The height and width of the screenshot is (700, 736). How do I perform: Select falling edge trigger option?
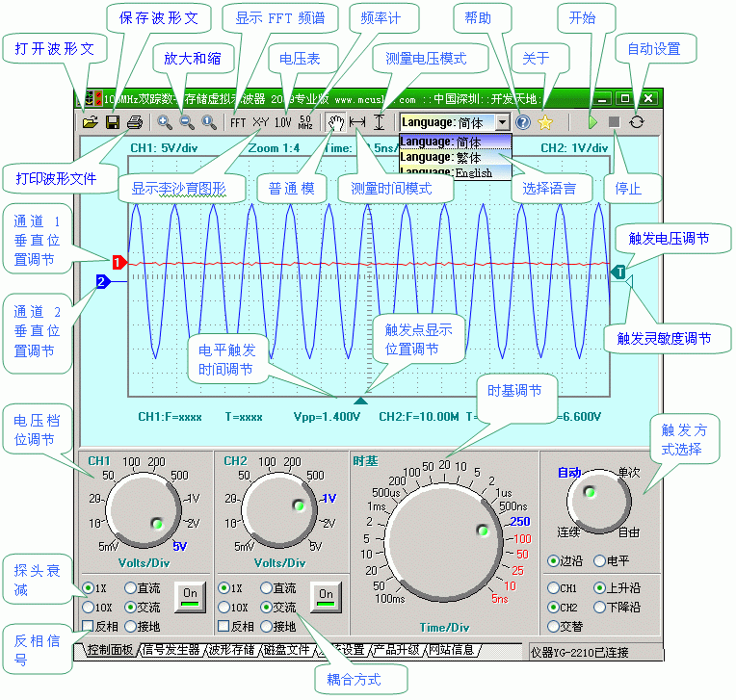(x=599, y=608)
